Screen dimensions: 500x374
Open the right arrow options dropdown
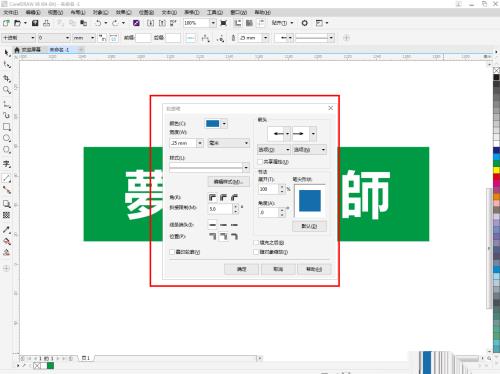[309, 150]
